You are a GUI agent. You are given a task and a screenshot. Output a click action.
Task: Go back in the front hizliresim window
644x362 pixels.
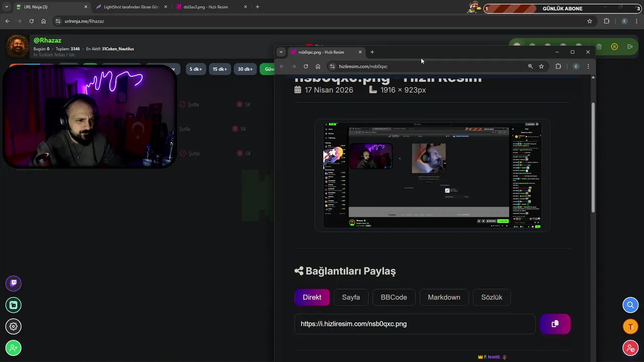(282, 66)
